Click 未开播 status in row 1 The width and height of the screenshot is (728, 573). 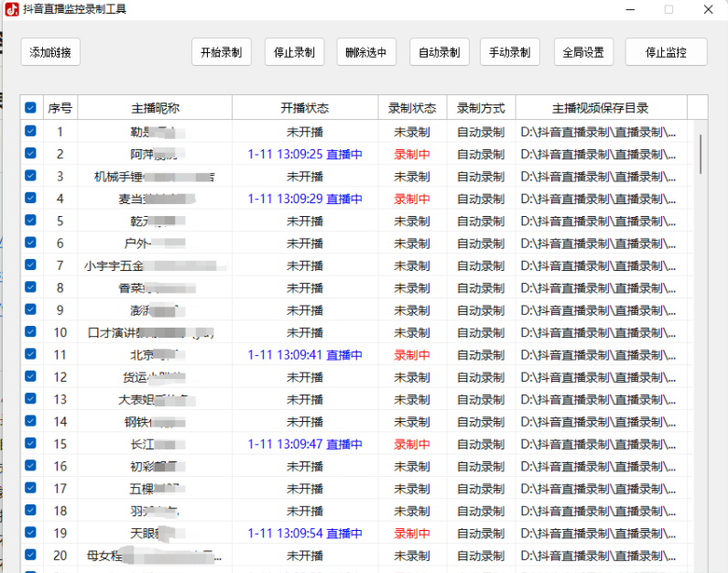click(x=305, y=132)
